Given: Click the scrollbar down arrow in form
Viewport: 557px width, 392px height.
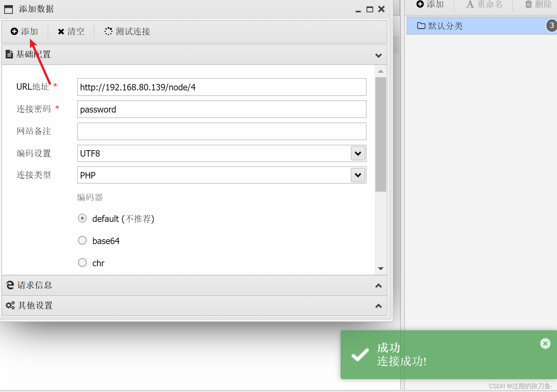Looking at the screenshot, I should [x=381, y=269].
